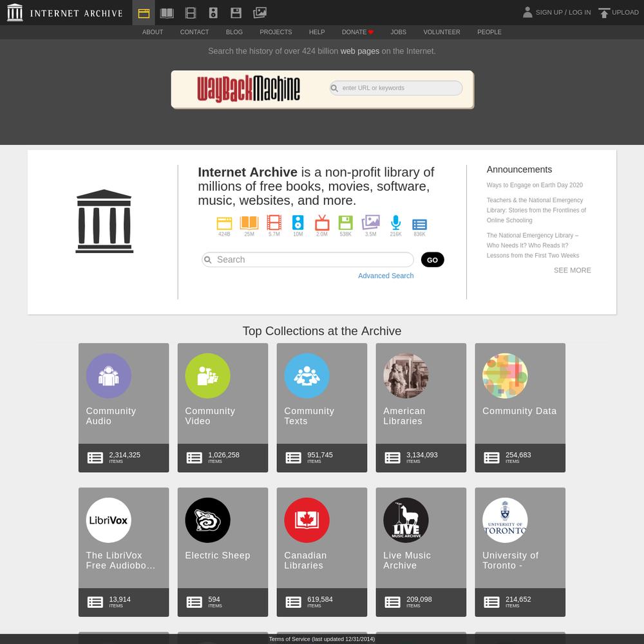This screenshot has height=644, width=644.
Task: Open the Projects menu item
Action: coord(276,32)
